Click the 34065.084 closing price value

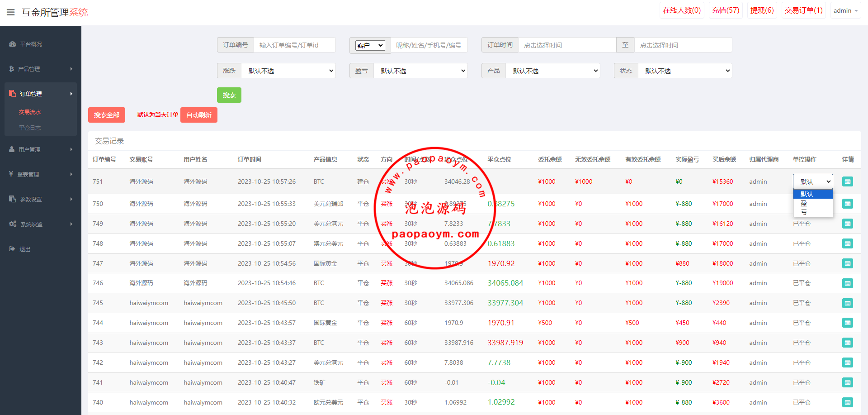click(505, 283)
